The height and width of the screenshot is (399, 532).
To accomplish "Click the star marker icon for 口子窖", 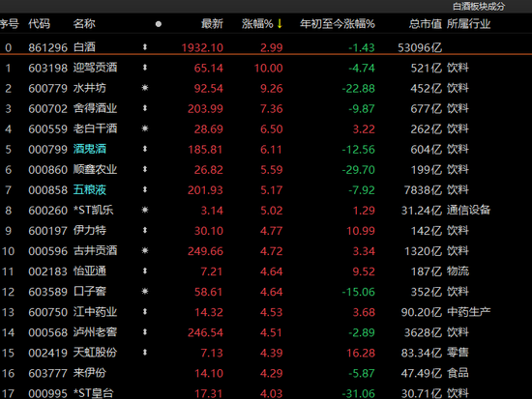I will tap(145, 291).
